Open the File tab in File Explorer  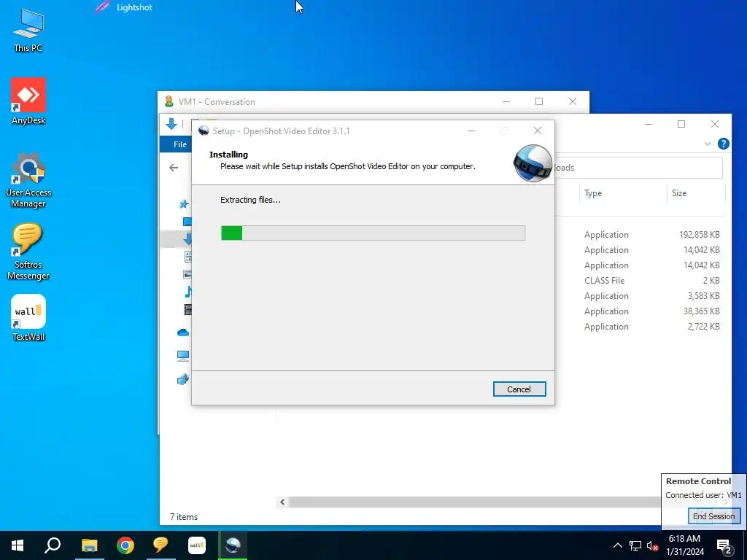point(179,144)
